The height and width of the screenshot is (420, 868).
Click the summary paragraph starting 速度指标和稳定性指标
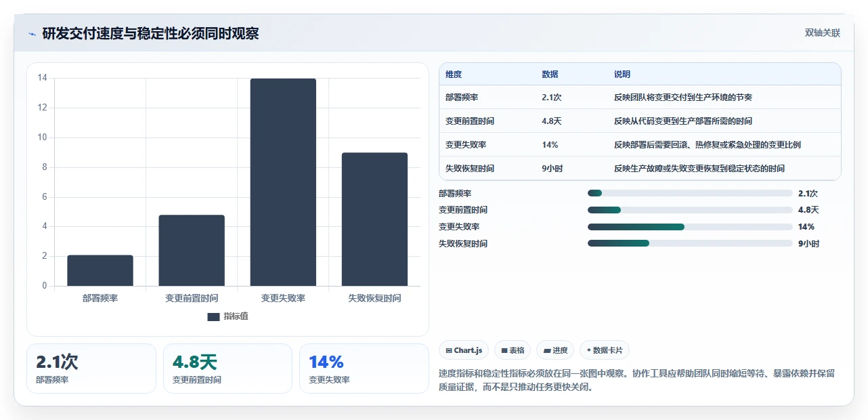coord(638,381)
